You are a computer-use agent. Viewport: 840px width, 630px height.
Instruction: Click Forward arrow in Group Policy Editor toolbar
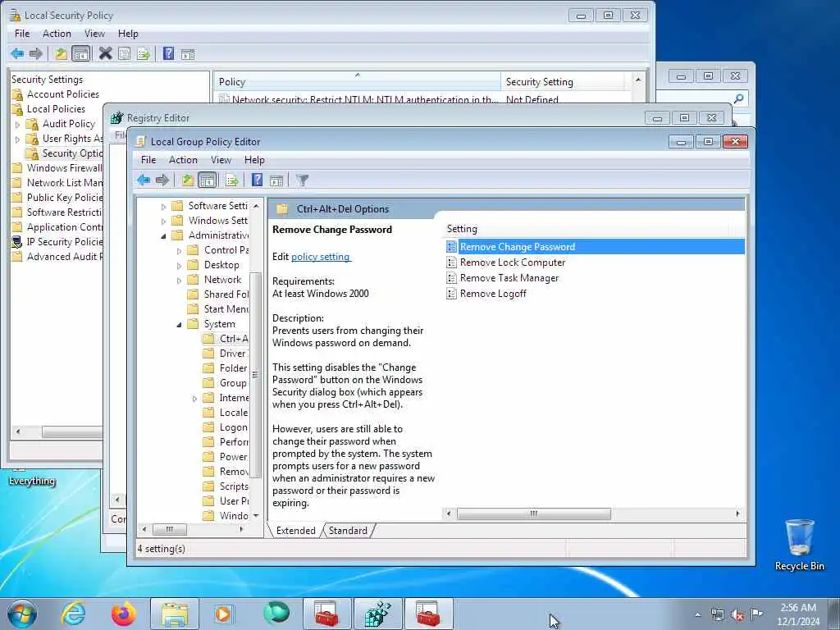tap(162, 180)
